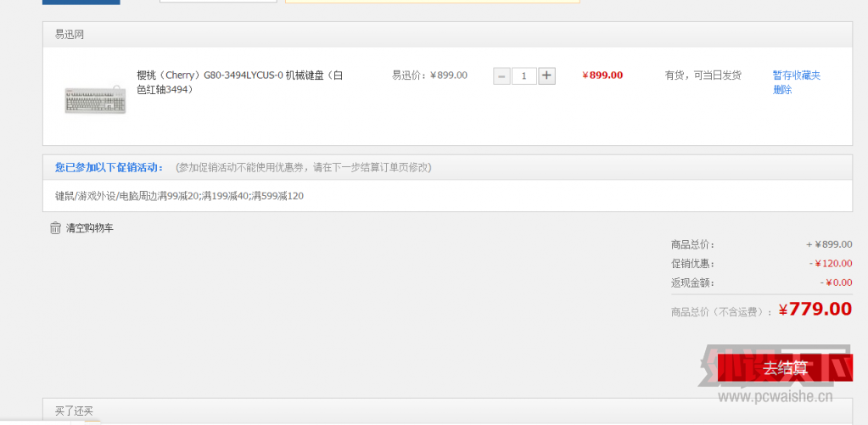
Task: Select the 满99减20;满199减40;满599减120 promotion line
Action: click(x=179, y=196)
